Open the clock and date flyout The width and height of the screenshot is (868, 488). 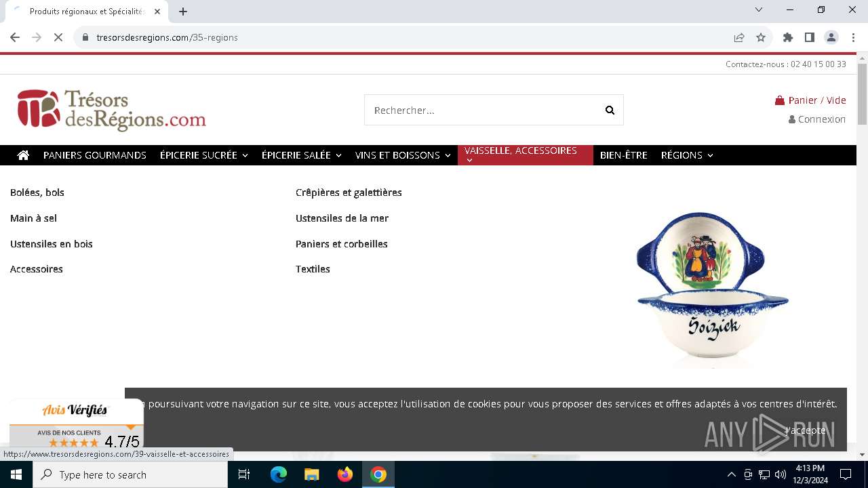pos(810,474)
